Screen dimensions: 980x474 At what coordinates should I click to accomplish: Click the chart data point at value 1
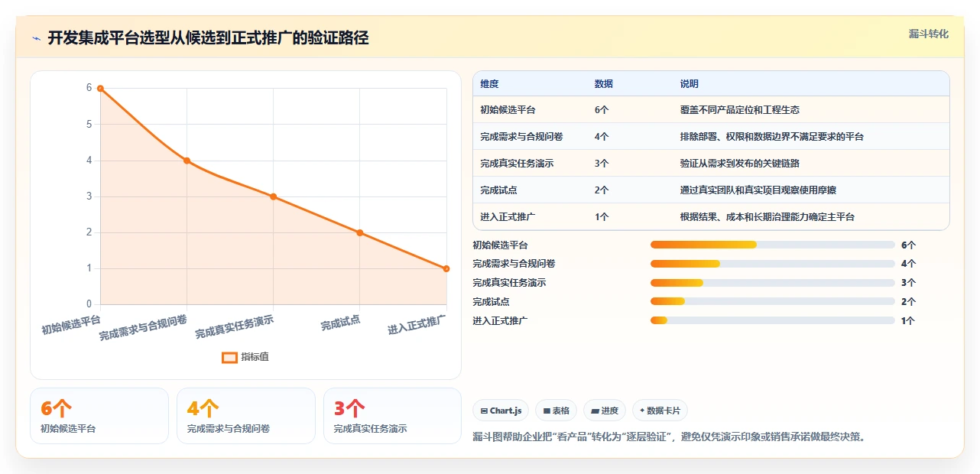click(x=446, y=268)
